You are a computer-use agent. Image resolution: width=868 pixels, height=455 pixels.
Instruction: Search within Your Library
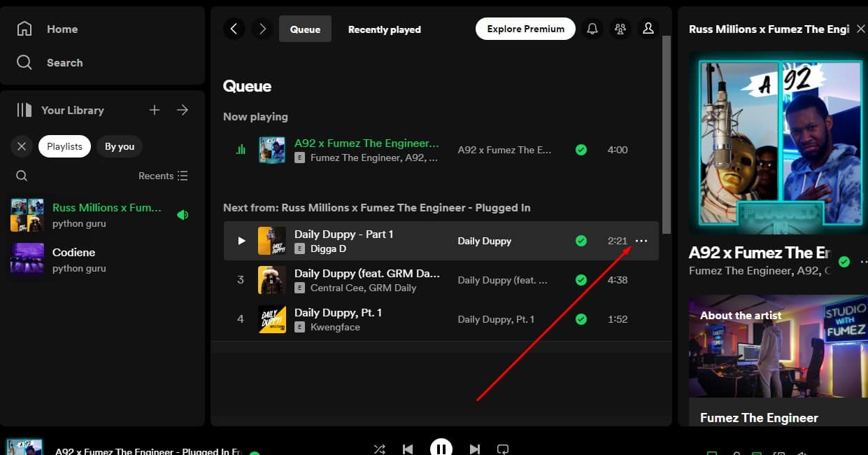tap(22, 176)
